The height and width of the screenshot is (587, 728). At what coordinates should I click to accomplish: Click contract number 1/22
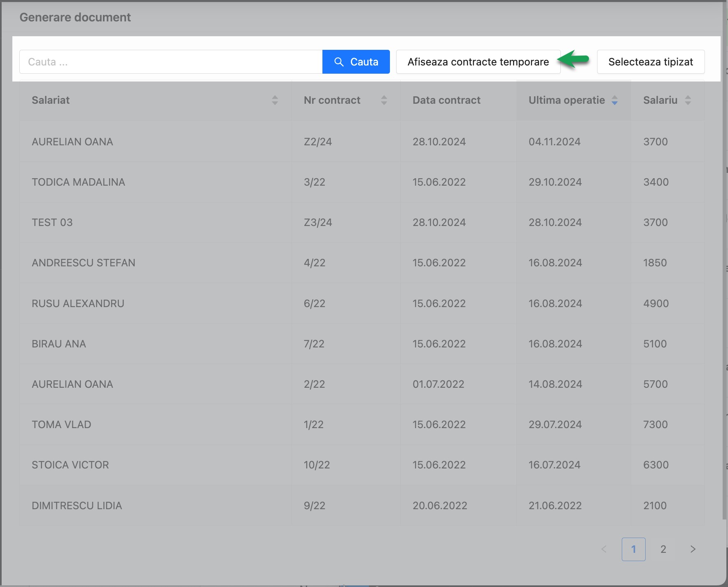tap(314, 424)
